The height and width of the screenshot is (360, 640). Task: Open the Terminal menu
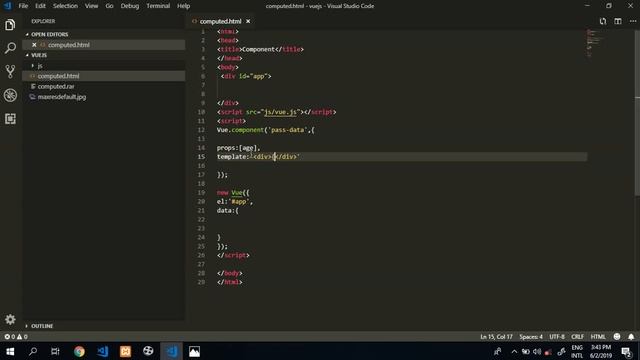point(158,6)
